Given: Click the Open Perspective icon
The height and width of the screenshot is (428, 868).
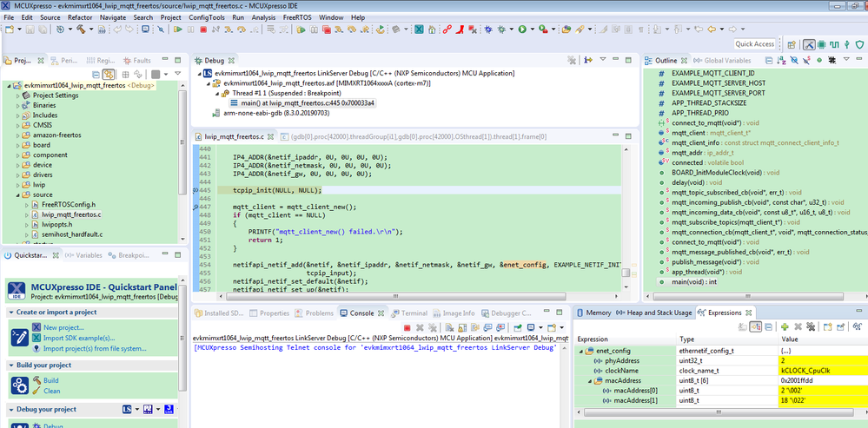Looking at the screenshot, I should point(791,44).
